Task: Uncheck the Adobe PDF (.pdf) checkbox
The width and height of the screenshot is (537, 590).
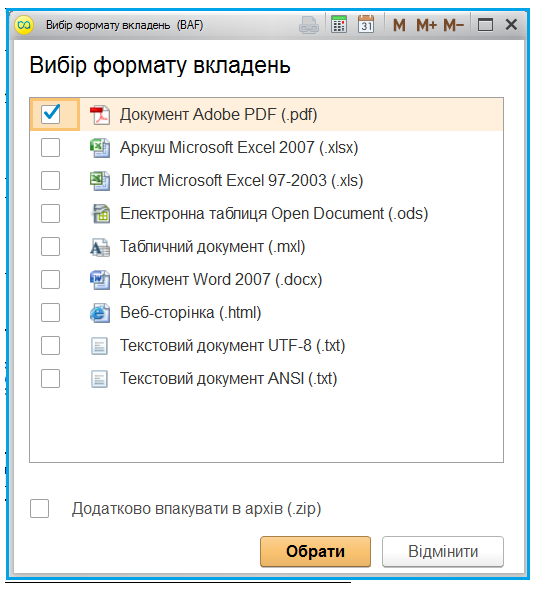Action: tap(50, 114)
